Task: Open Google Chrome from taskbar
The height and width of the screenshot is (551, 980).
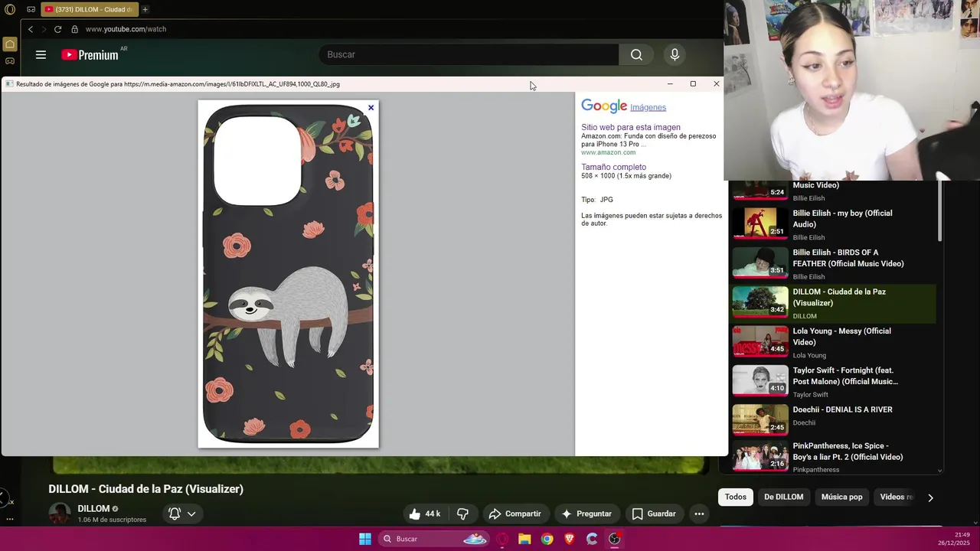Action: 547,539
